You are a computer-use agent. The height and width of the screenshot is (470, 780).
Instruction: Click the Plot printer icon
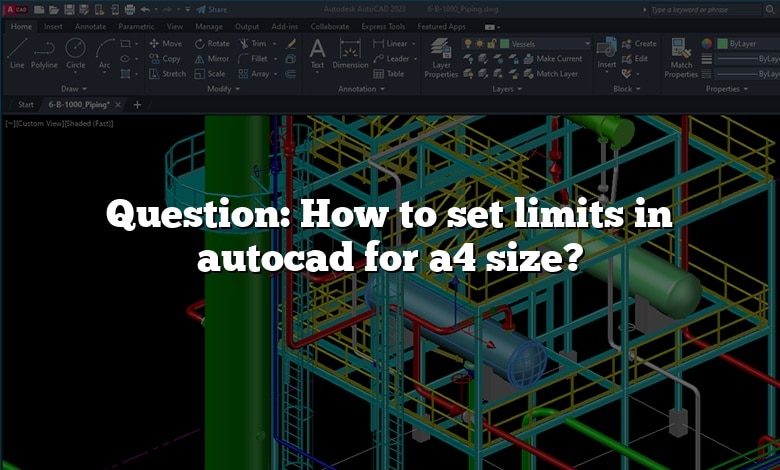[129, 9]
